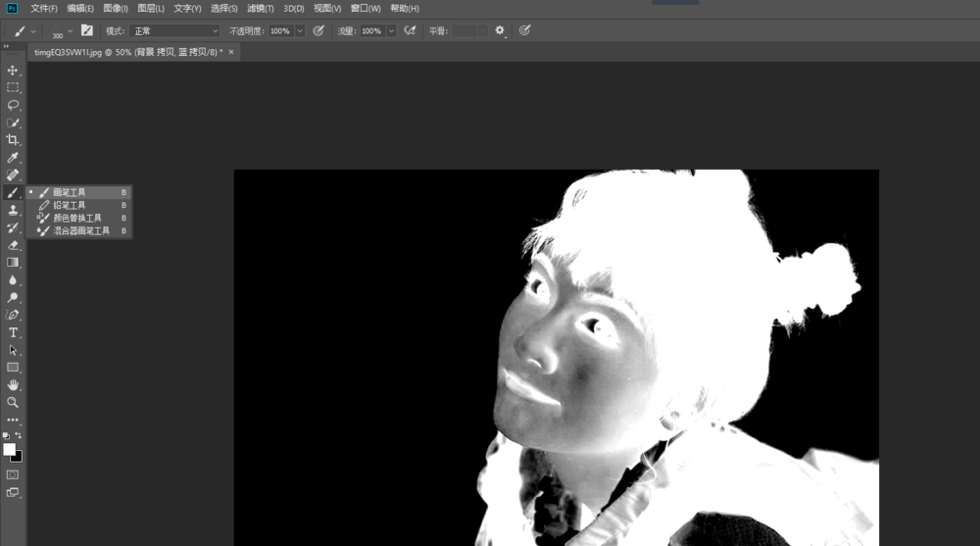Select the History Brush tool
Screen dimensions: 980x546
click(x=13, y=227)
